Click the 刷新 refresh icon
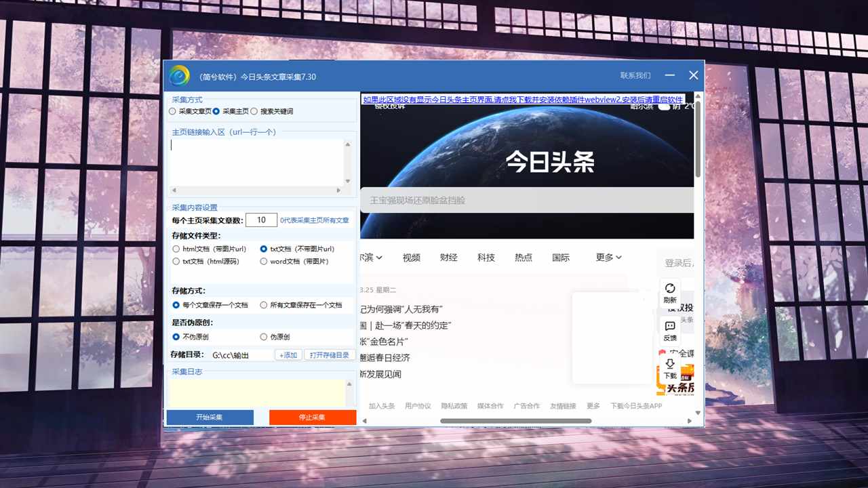Screen dimensions: 868x488 click(670, 289)
